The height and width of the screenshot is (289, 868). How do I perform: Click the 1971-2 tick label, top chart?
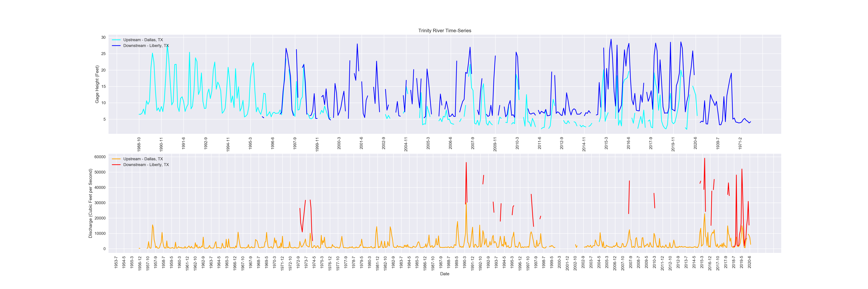tap(740, 143)
